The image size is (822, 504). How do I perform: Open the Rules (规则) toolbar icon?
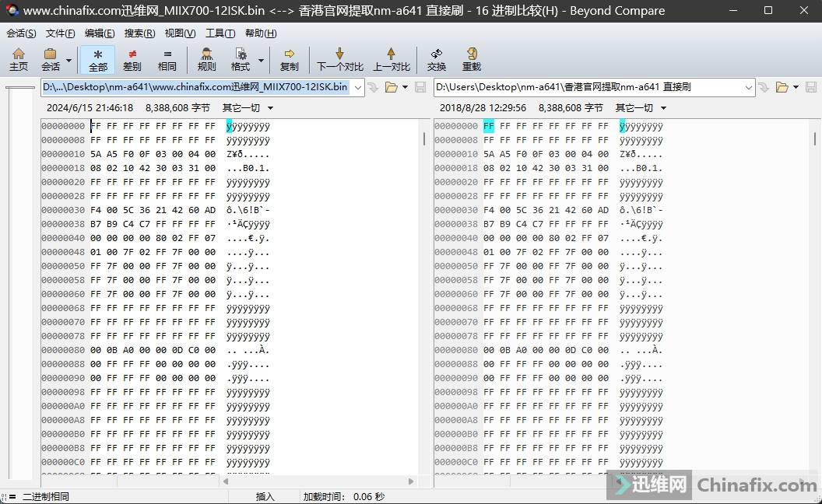point(206,59)
